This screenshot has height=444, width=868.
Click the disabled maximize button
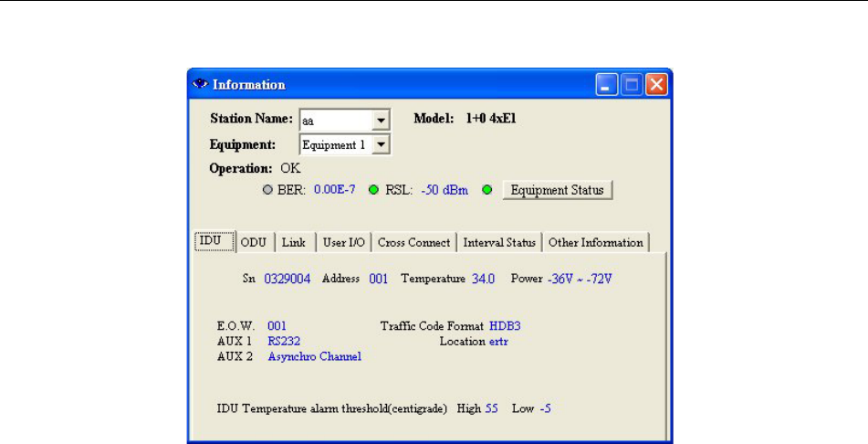point(632,85)
